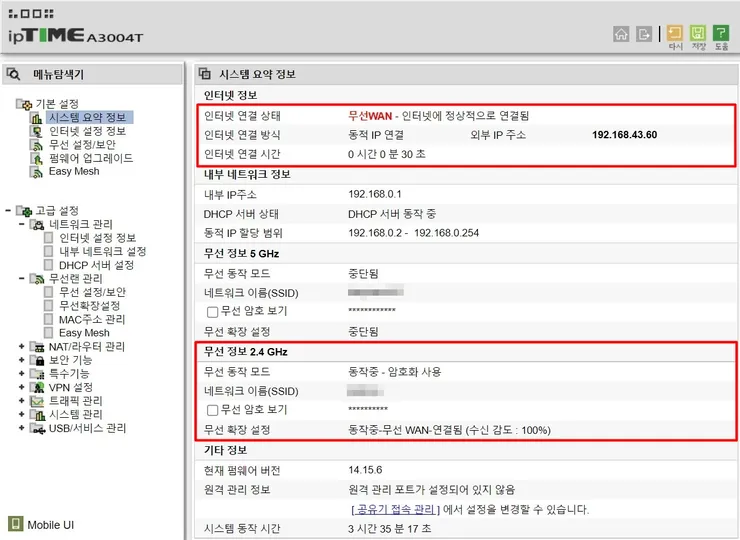The height and width of the screenshot is (540, 740).
Task: Expand the NAT/라우터 관리 branch
Action: coord(21,346)
